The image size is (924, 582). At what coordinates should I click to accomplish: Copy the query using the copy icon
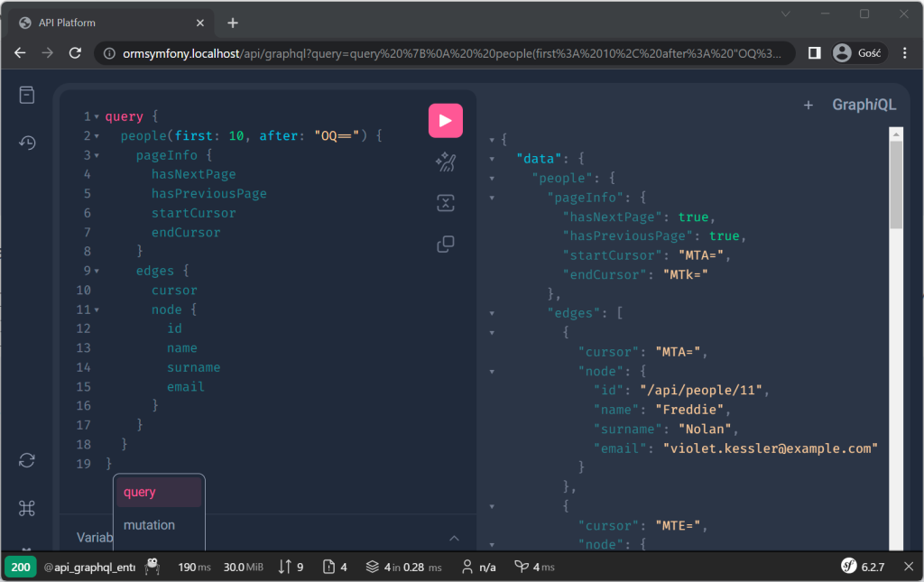[446, 244]
